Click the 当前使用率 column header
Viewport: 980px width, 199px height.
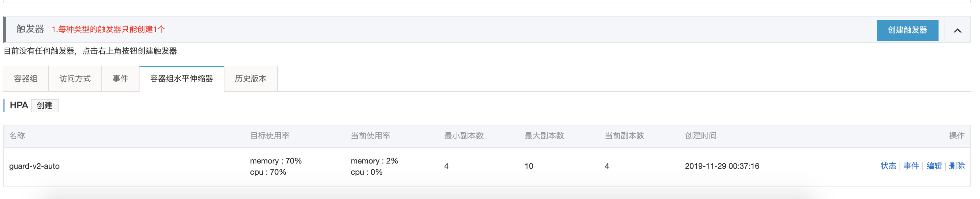tap(370, 136)
